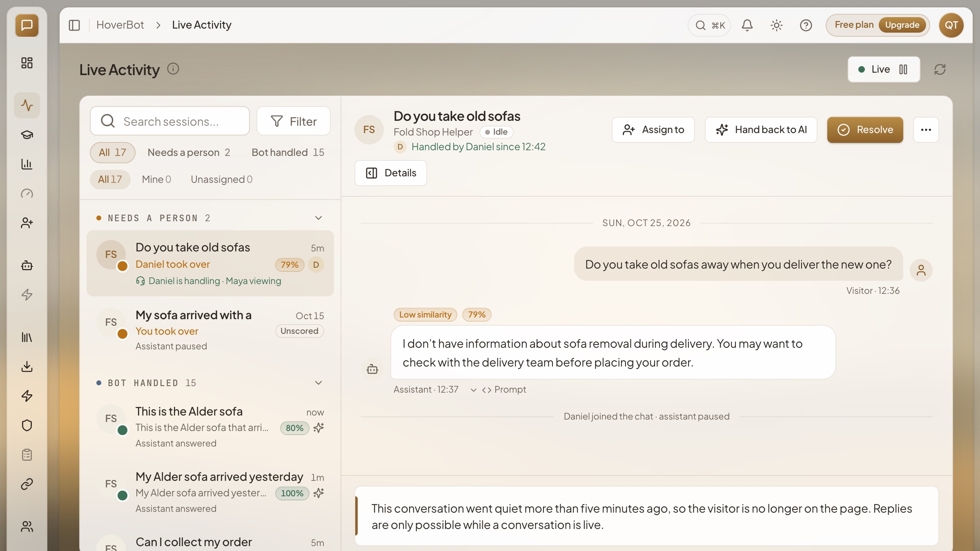Viewport: 980px width, 551px height.
Task: Select the Bot handled 15 tab
Action: (x=288, y=153)
